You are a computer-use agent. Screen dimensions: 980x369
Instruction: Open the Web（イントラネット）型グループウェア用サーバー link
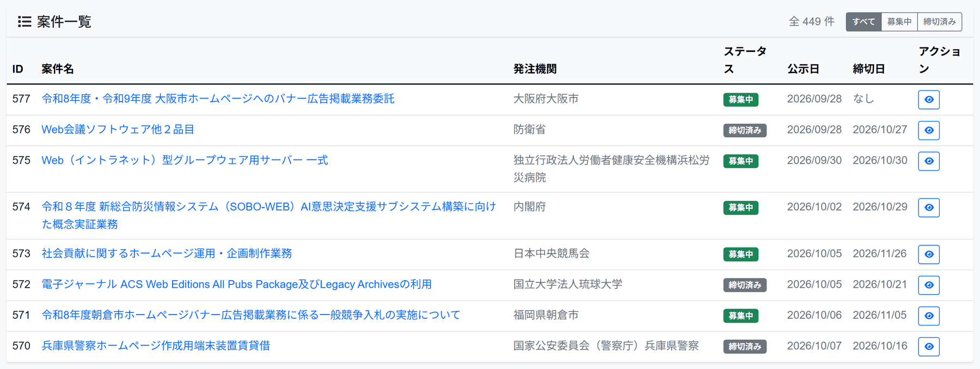(x=185, y=160)
